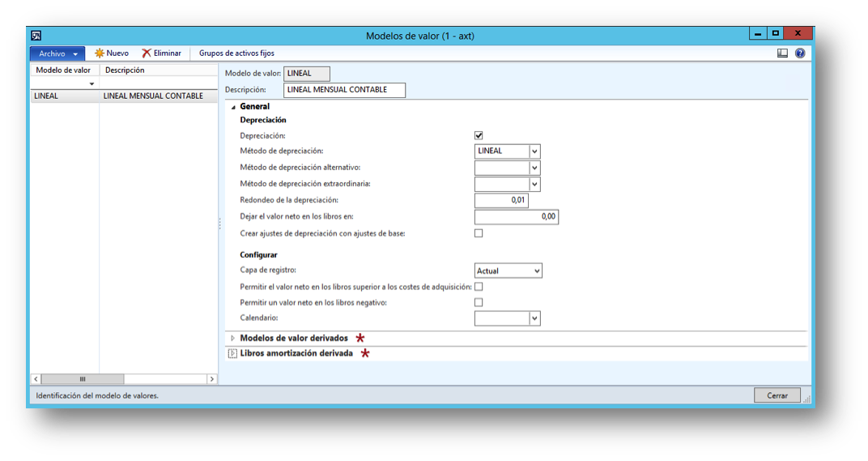Image resolution: width=868 pixels, height=461 pixels.
Task: Click the status bar text Identificación del modelo
Action: tap(97, 395)
